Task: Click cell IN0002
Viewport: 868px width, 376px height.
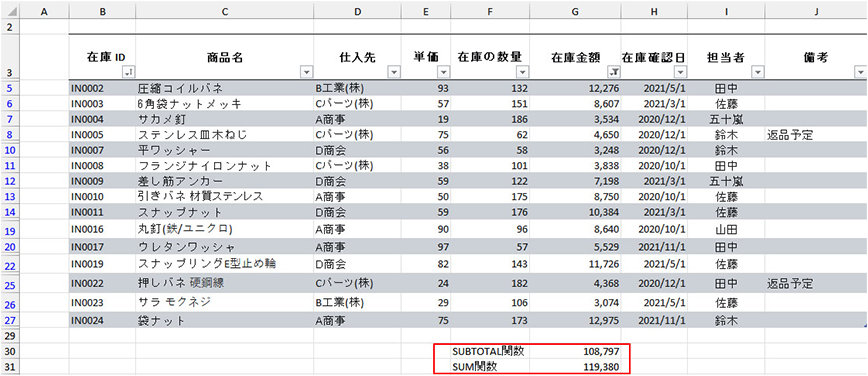Action: point(102,88)
